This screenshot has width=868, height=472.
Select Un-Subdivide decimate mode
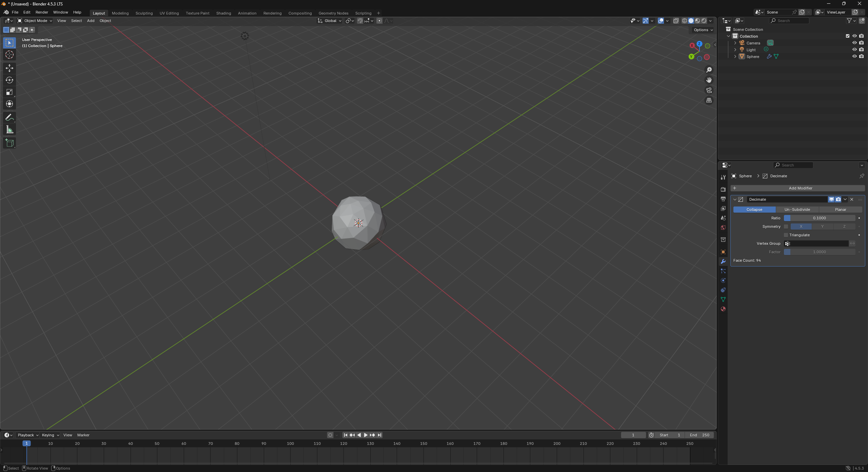(x=797, y=210)
